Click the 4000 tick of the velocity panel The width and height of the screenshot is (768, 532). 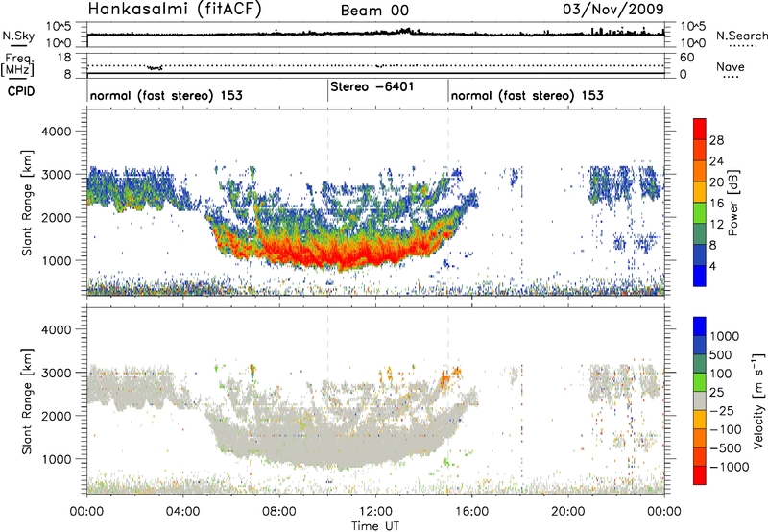pyautogui.click(x=56, y=329)
